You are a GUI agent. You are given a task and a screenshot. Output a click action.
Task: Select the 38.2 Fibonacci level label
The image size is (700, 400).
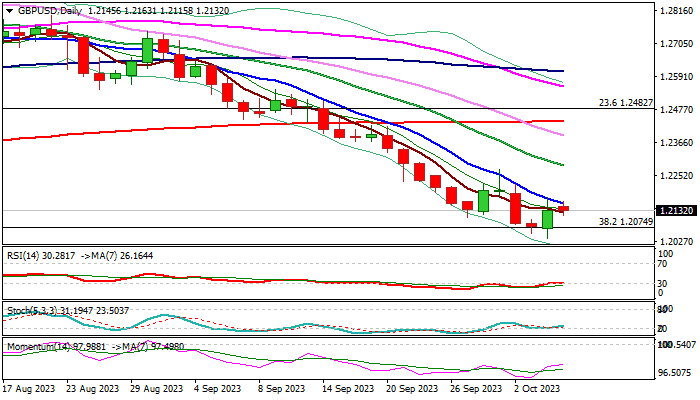coord(626,221)
